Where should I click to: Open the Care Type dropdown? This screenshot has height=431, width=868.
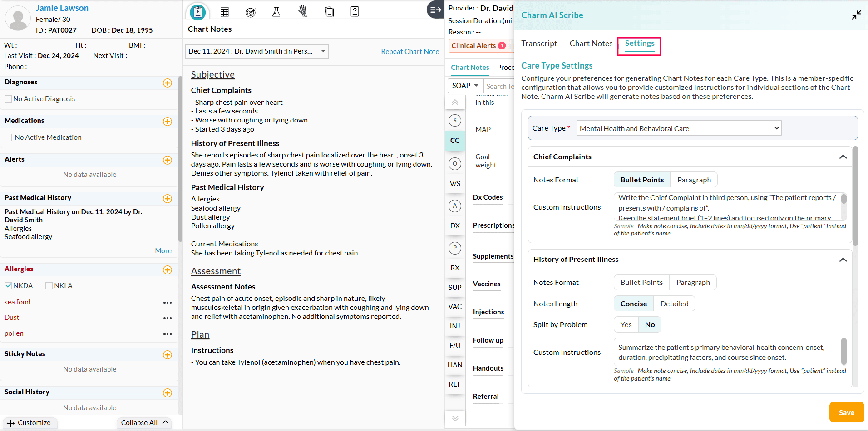click(x=679, y=128)
